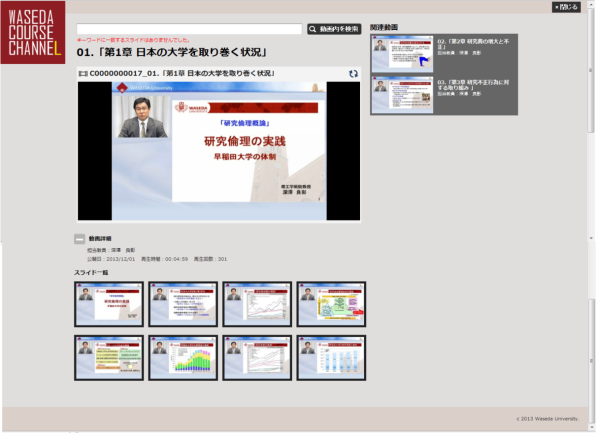This screenshot has height=433, width=596.
Task: Play the main lecture video area
Action: (x=219, y=151)
